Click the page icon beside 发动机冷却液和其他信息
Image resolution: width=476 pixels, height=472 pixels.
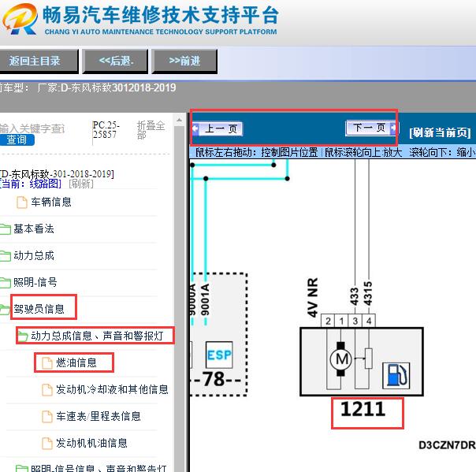pos(47,390)
